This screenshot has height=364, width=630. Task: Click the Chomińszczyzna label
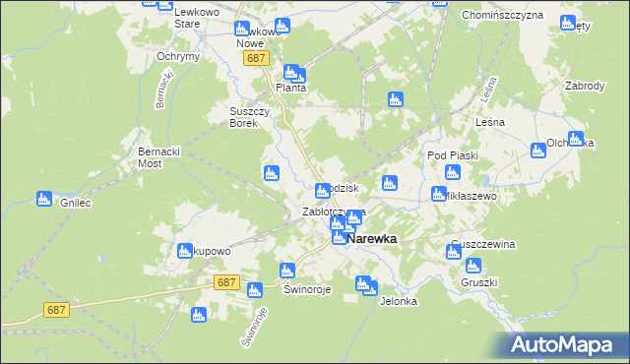coord(502,16)
